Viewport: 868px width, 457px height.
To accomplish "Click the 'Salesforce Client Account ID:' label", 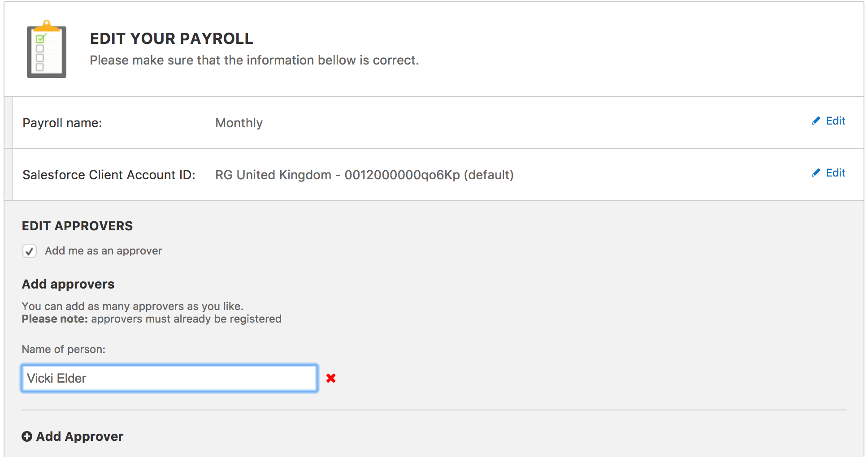I will click(109, 175).
